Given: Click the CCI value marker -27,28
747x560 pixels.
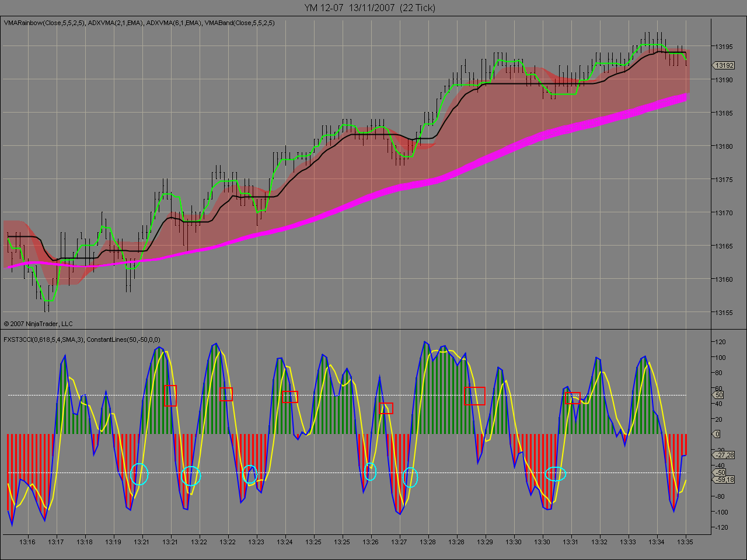Looking at the screenshot, I should [724, 455].
